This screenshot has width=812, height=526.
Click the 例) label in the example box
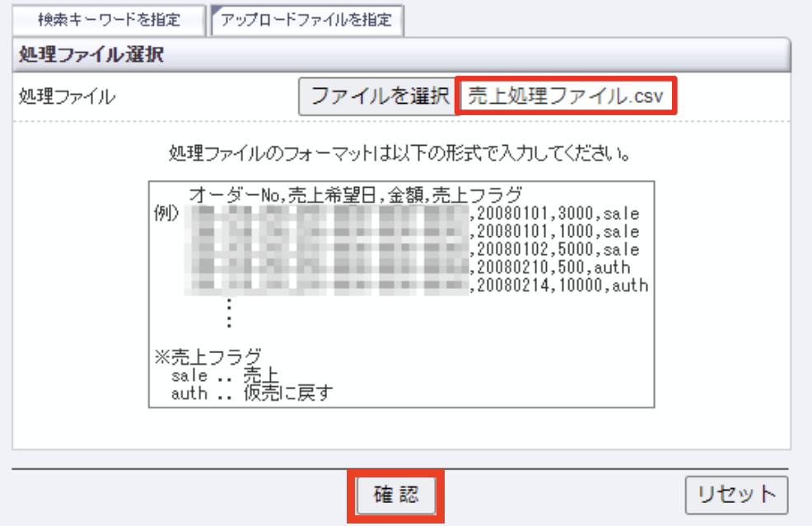tap(166, 212)
